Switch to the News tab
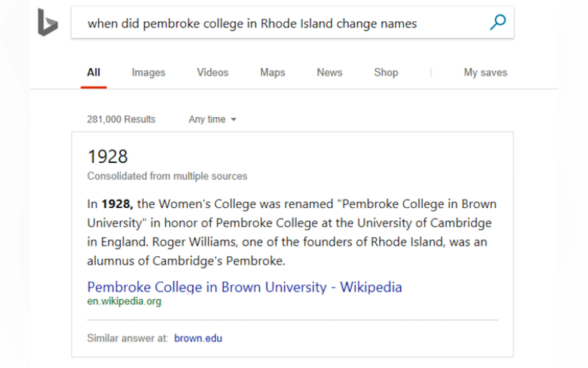 (x=329, y=72)
